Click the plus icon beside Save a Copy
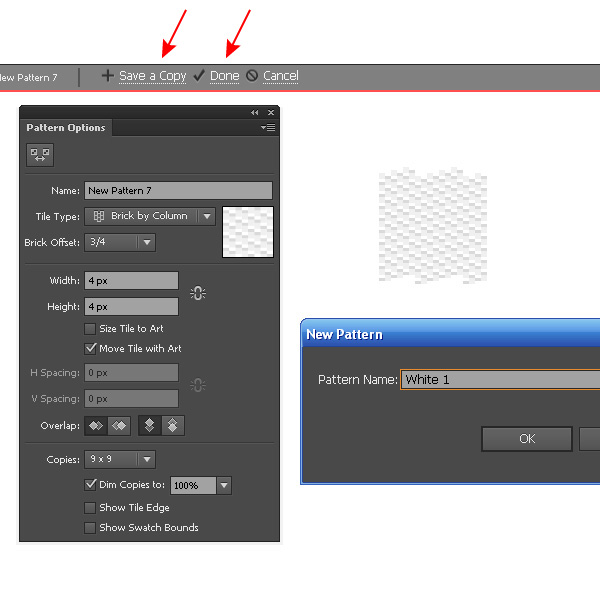This screenshot has width=600, height=600. point(108,75)
